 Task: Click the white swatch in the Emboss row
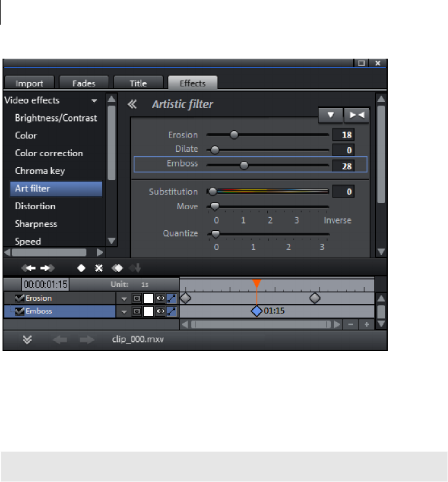click(x=149, y=312)
